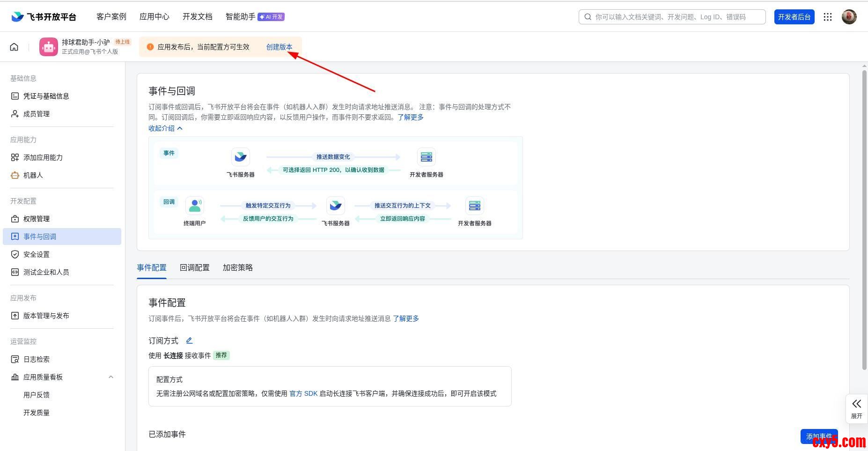
Task: Click the 事件与回调 sidebar icon
Action: (x=15, y=237)
